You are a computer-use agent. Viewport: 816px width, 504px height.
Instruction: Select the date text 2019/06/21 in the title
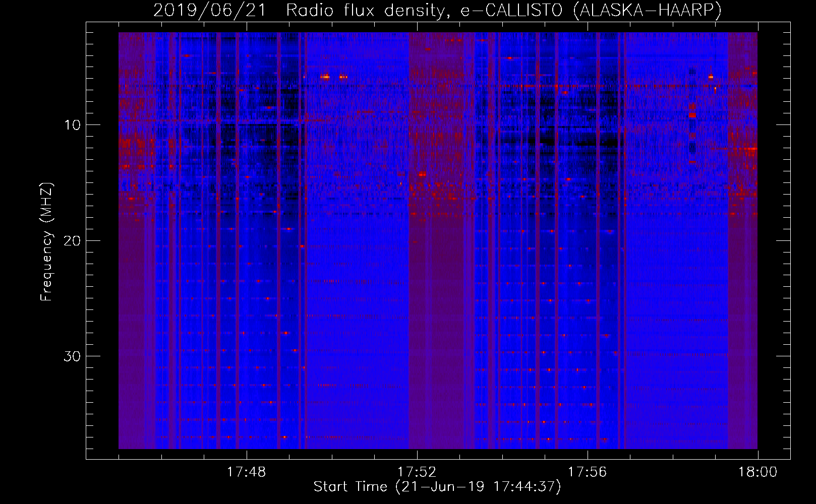coord(209,10)
